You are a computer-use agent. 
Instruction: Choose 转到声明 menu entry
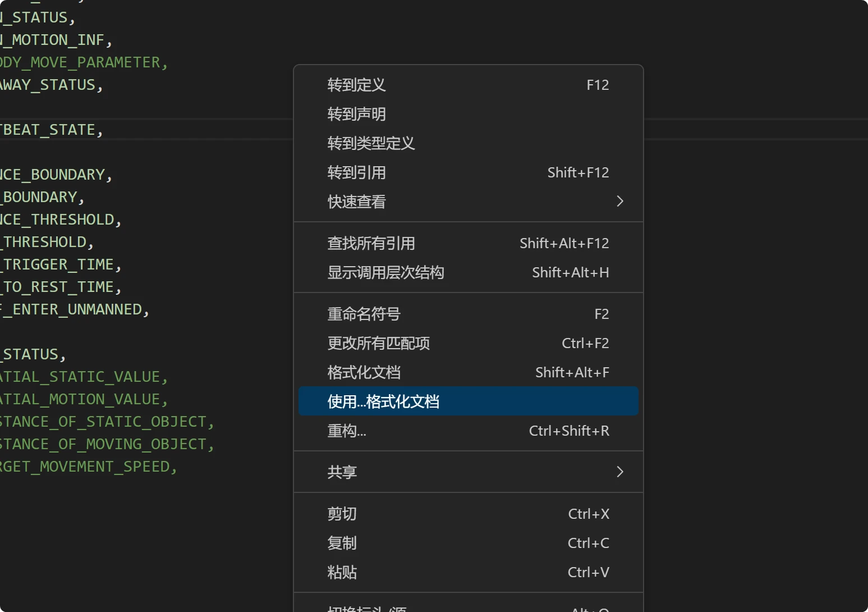click(356, 115)
